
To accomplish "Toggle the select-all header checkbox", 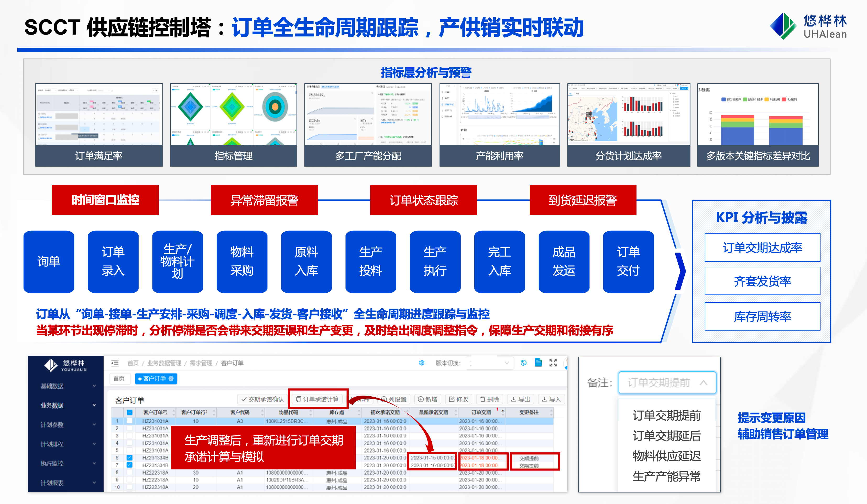I will (x=129, y=412).
